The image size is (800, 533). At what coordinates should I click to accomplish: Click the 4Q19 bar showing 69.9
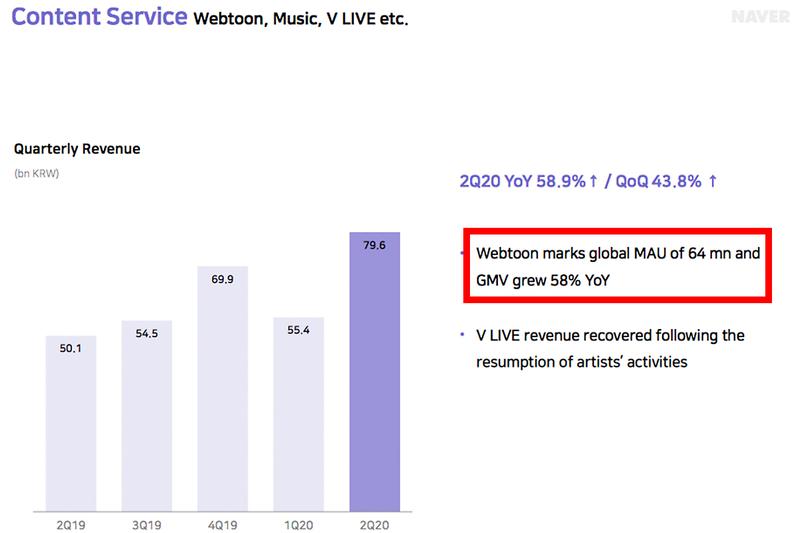tap(222, 389)
